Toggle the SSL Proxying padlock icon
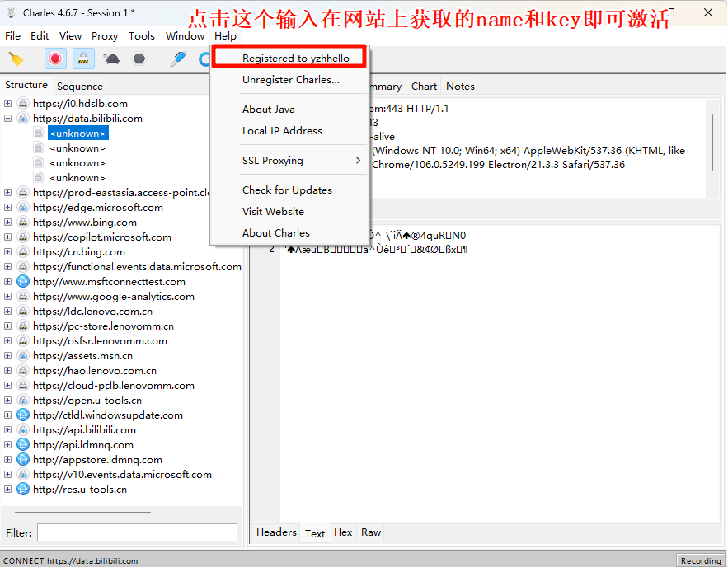 tap(82, 59)
